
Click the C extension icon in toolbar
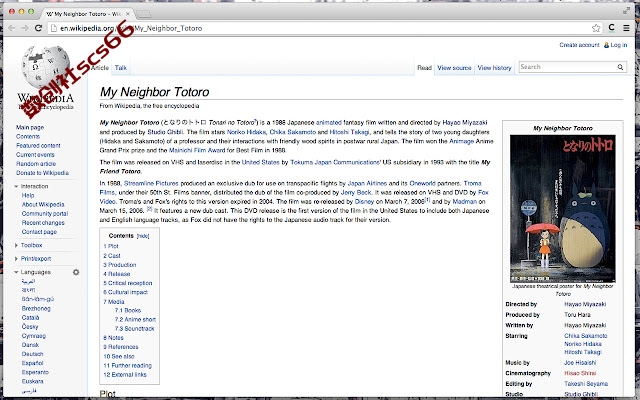(611, 28)
